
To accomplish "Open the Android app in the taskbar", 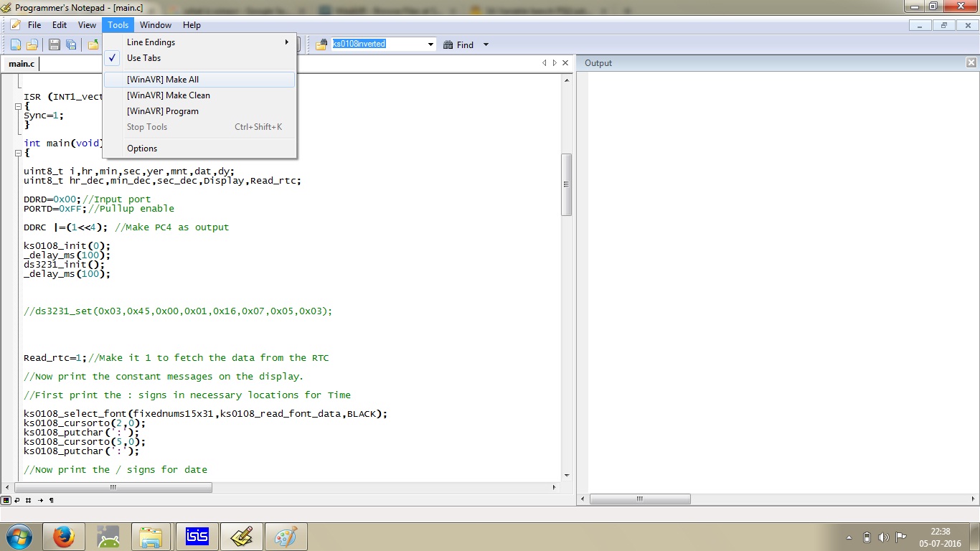I will point(108,537).
